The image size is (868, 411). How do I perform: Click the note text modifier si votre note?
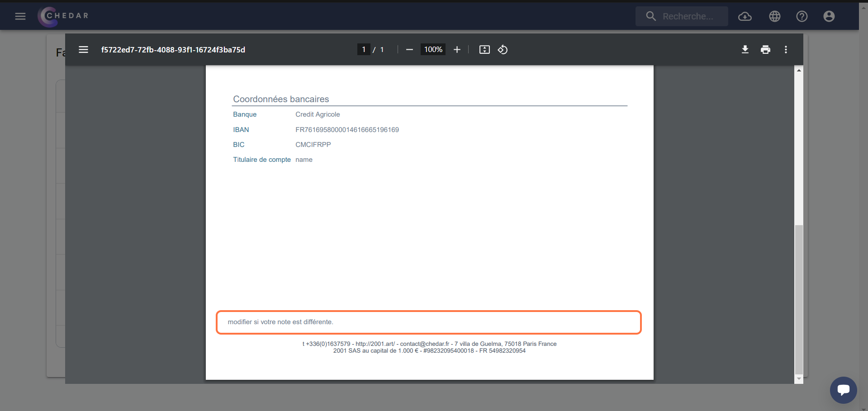click(x=280, y=322)
